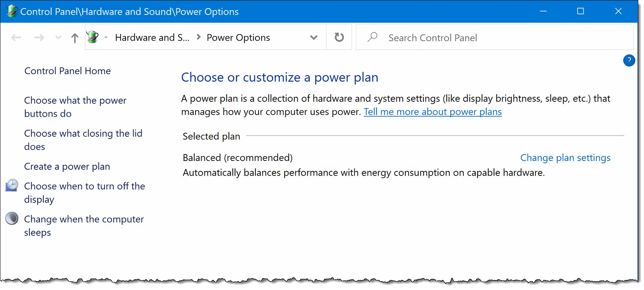Click the search magnifier icon
Screen dimensions: 644x290
point(372,37)
